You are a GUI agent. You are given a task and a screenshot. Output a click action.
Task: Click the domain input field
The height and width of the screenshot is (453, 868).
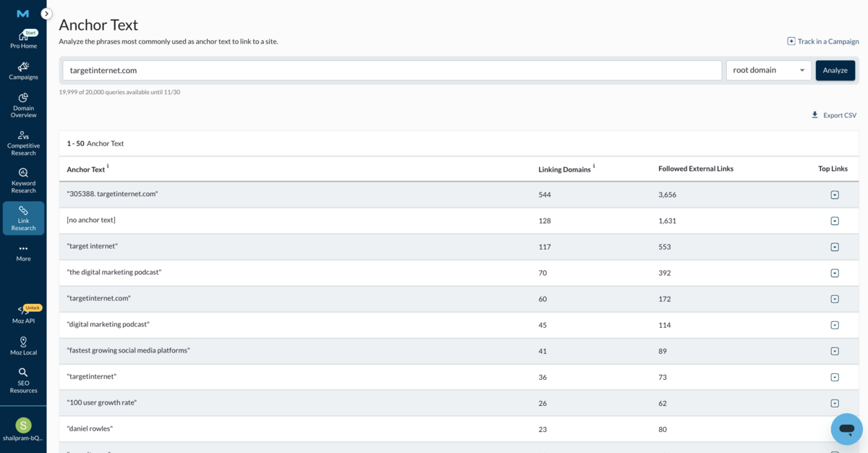(x=392, y=70)
